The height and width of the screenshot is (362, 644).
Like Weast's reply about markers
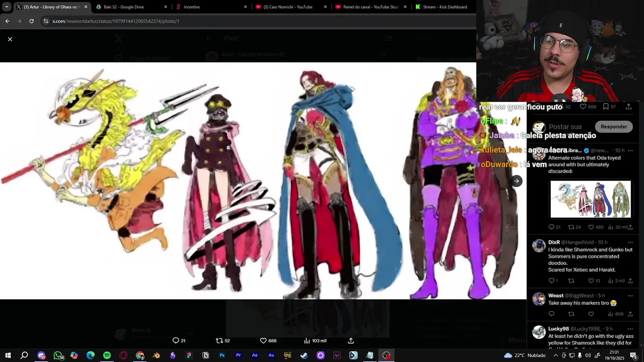tap(591, 314)
